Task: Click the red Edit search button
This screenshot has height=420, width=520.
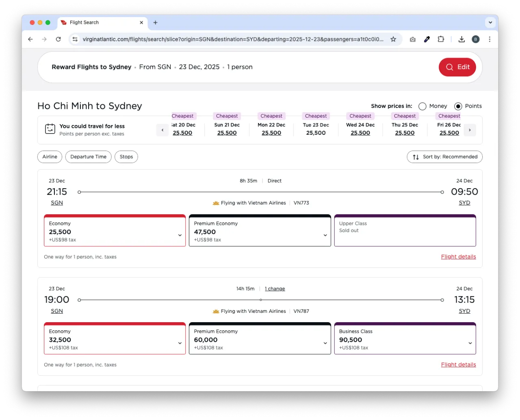Action: pyautogui.click(x=457, y=67)
